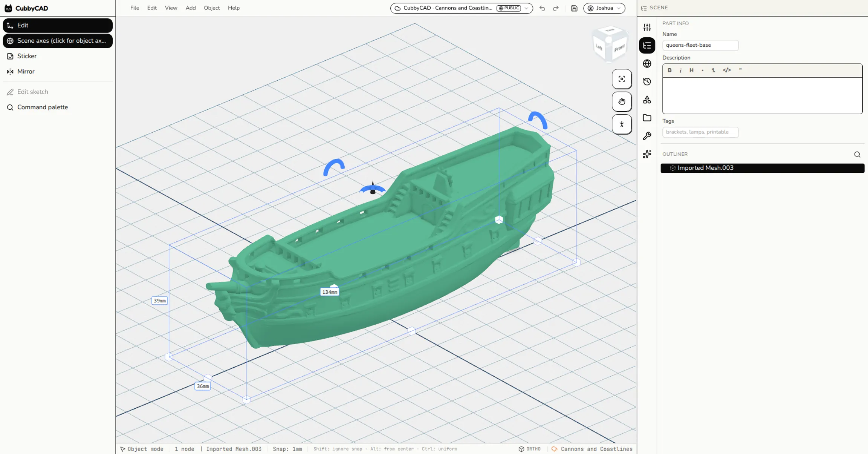The image size is (868, 454).
Task: Select Imported Mesh.003 in the outliner
Action: click(x=762, y=168)
